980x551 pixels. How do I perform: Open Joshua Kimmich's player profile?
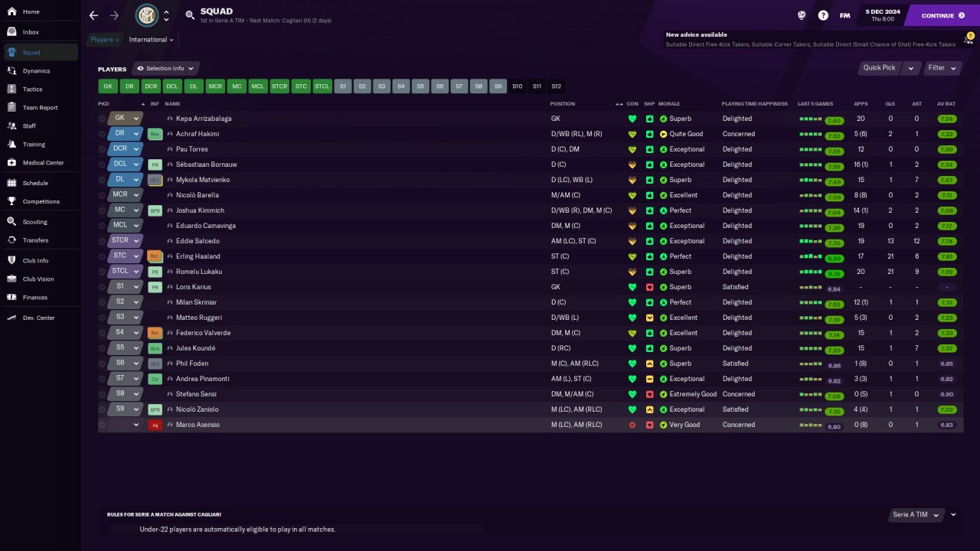click(200, 210)
